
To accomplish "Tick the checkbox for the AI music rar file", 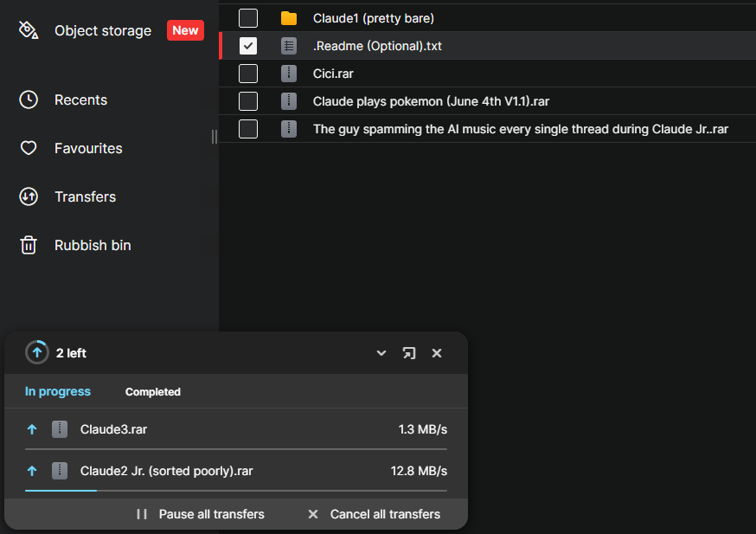I will pos(248,129).
